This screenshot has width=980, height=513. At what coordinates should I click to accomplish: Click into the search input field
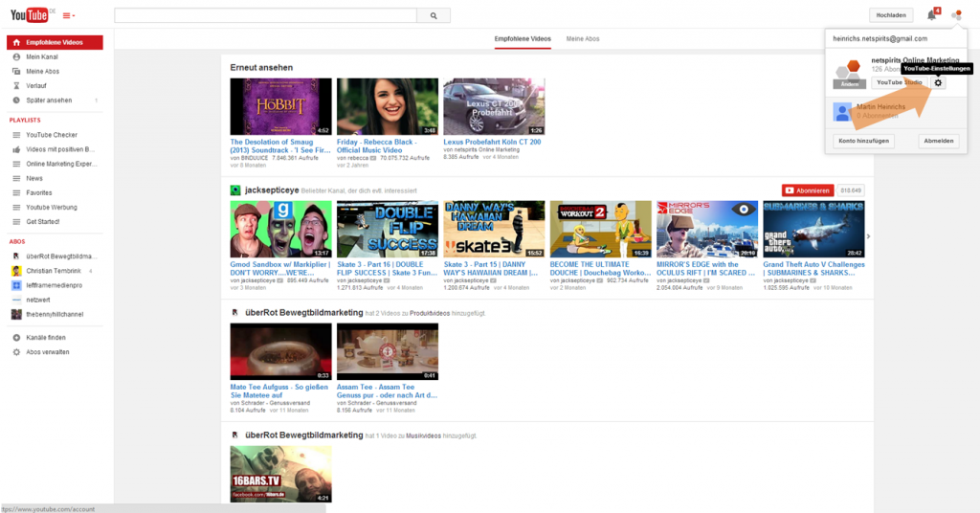(x=265, y=15)
